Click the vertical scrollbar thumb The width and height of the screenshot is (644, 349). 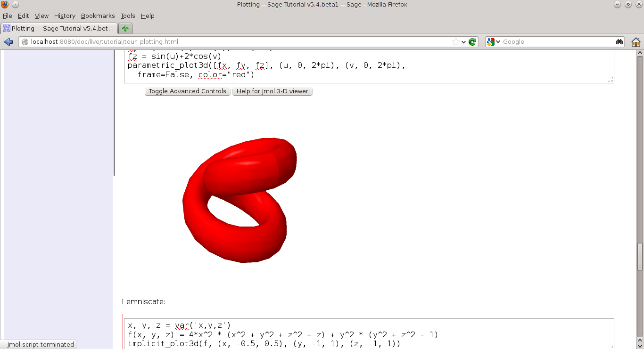point(640,256)
